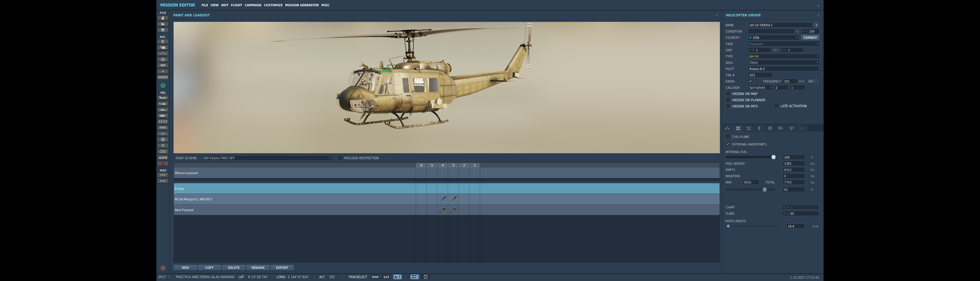Open the briefing clipboard icon
Viewport: 980px width, 281px height.
coord(163,42)
